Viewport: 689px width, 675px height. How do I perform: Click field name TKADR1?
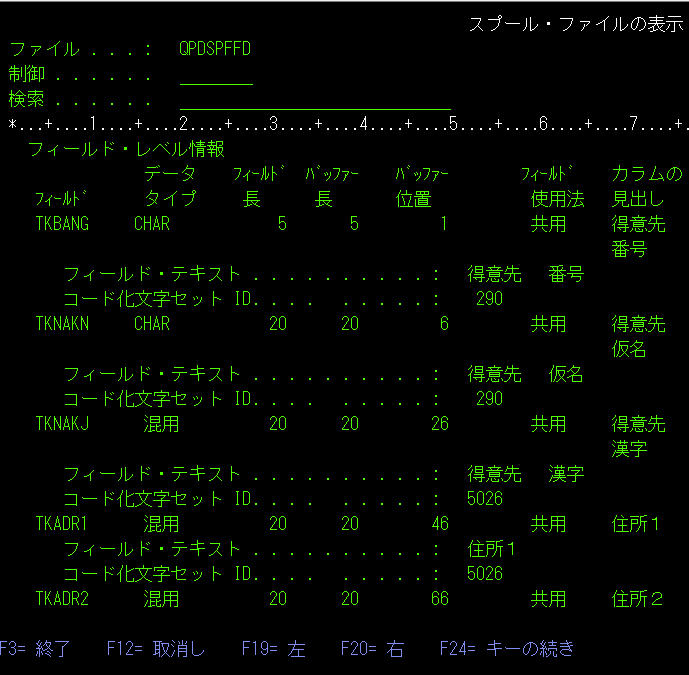pos(62,524)
